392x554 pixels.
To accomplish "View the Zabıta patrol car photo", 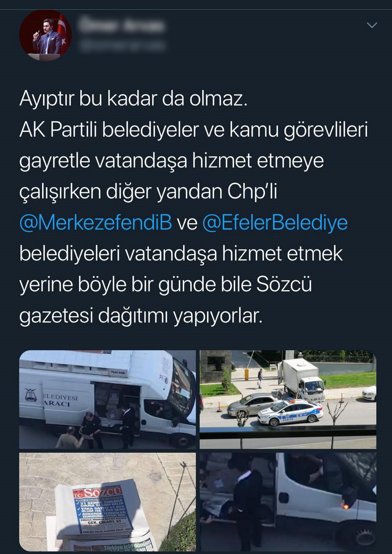I will tap(288, 399).
